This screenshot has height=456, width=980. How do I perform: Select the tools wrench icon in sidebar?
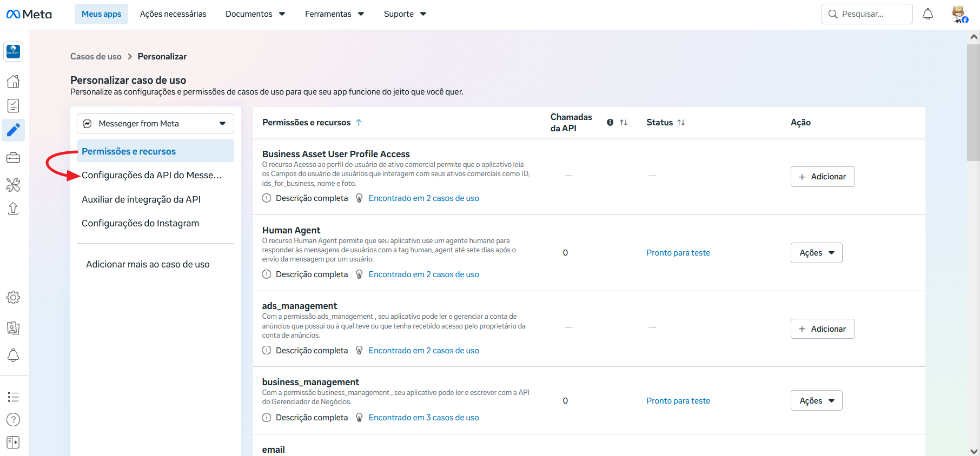tap(14, 185)
